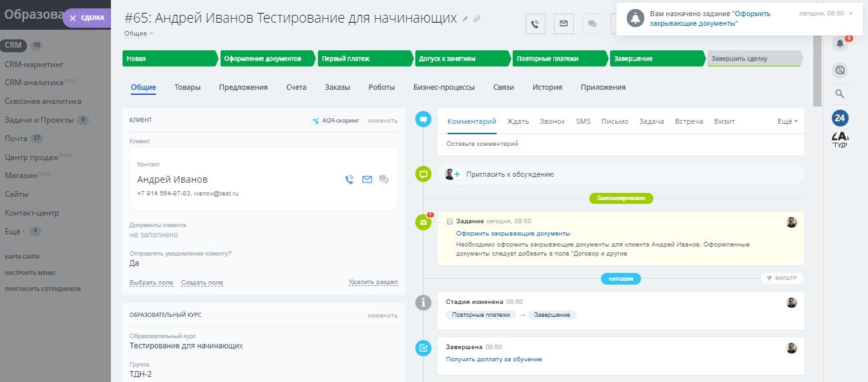Click the pencil icon to edit deal title
This screenshot has width=868, height=382.
466,19
